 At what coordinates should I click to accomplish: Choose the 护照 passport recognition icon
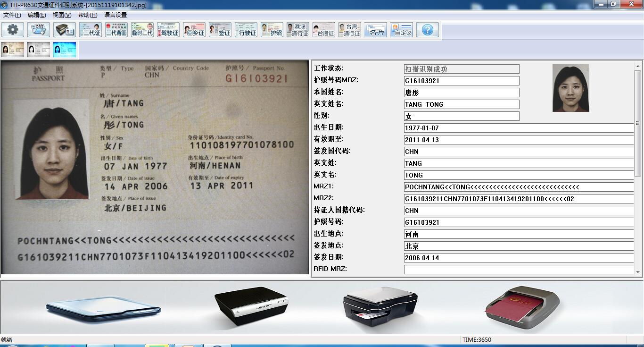[272, 29]
